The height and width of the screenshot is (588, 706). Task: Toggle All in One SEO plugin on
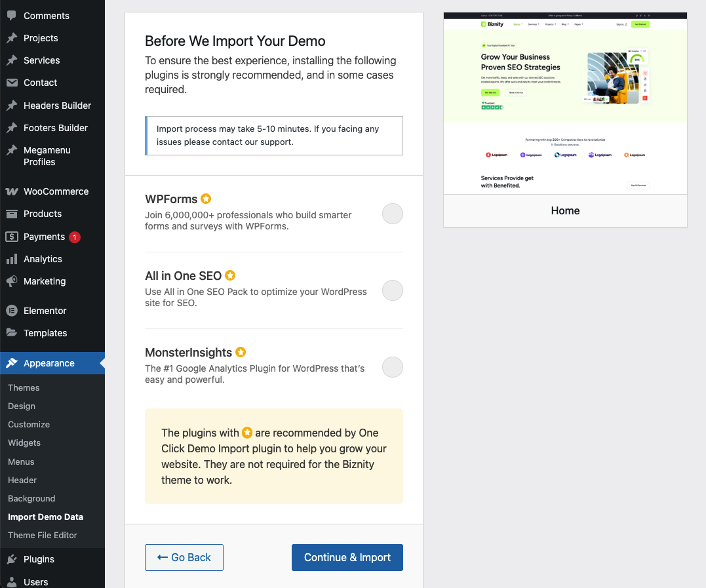coord(392,290)
